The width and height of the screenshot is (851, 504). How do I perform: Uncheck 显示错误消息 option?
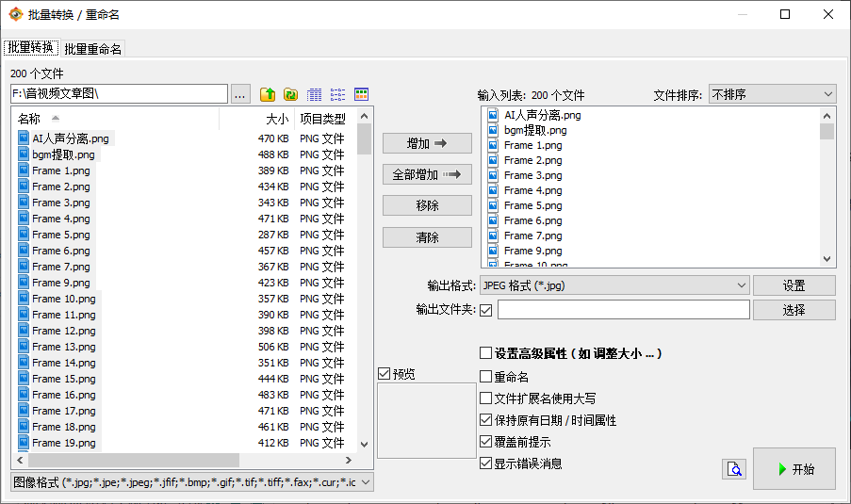(485, 463)
